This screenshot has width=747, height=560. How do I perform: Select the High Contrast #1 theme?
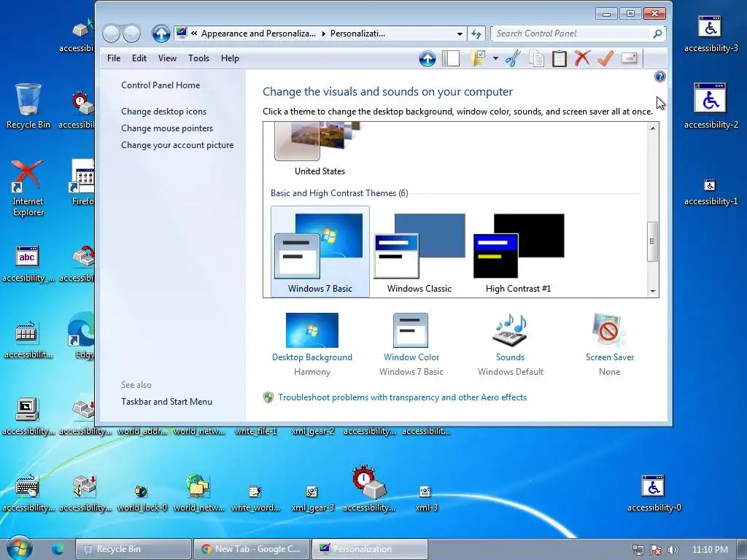[519, 252]
